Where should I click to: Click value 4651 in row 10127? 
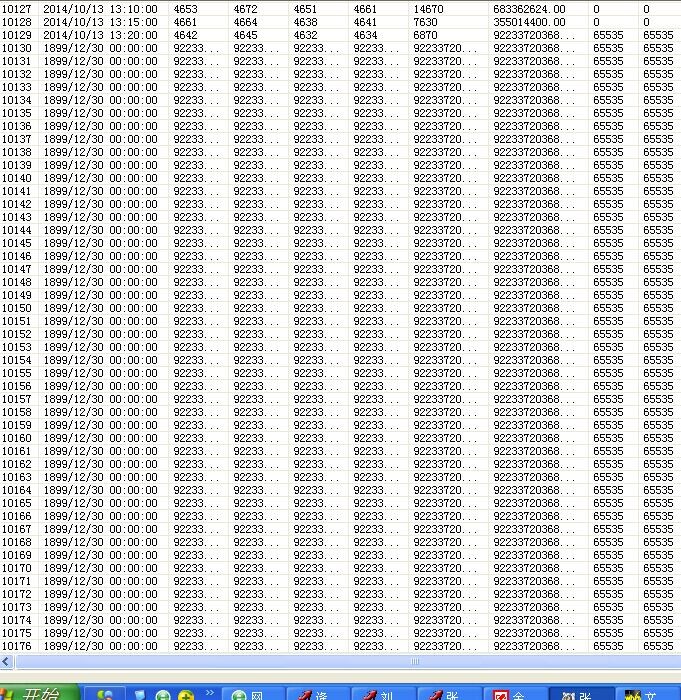(305, 9)
